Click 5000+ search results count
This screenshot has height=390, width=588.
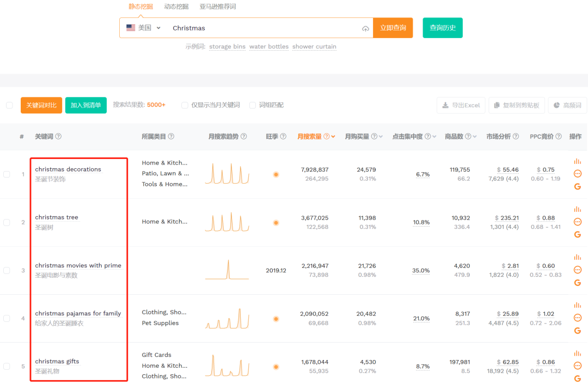[156, 105]
